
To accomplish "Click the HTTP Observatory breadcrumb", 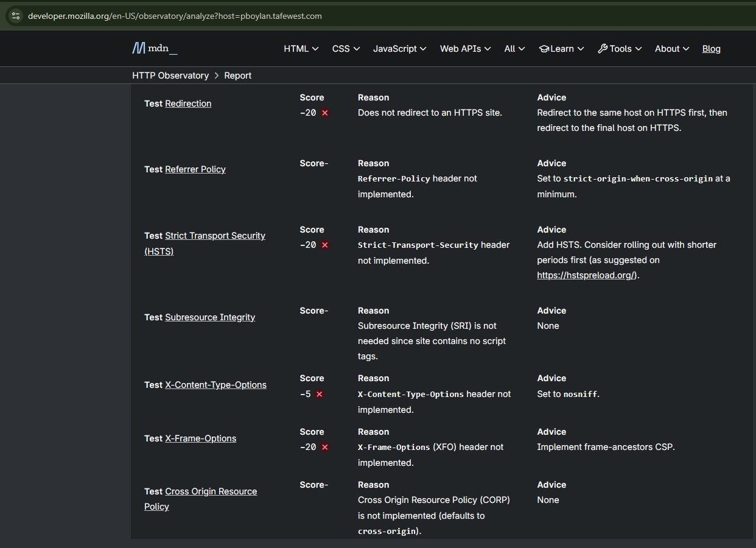I will 170,76.
